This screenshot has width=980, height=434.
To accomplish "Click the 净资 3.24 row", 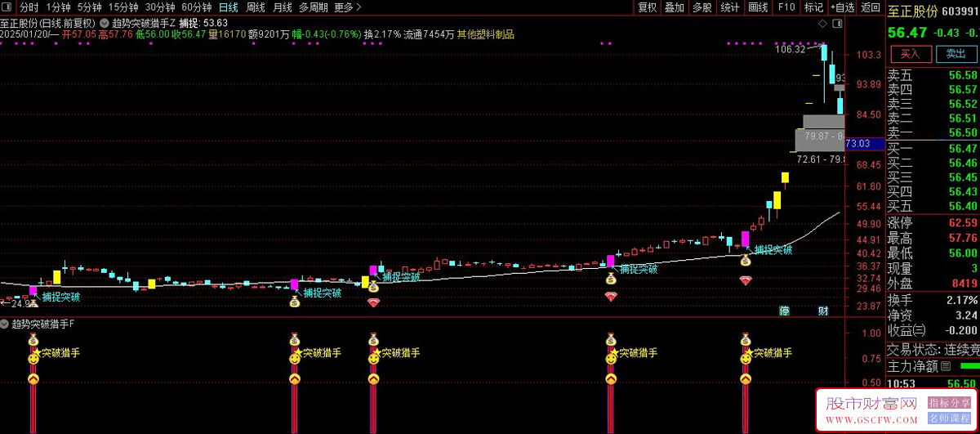I will click(x=933, y=315).
